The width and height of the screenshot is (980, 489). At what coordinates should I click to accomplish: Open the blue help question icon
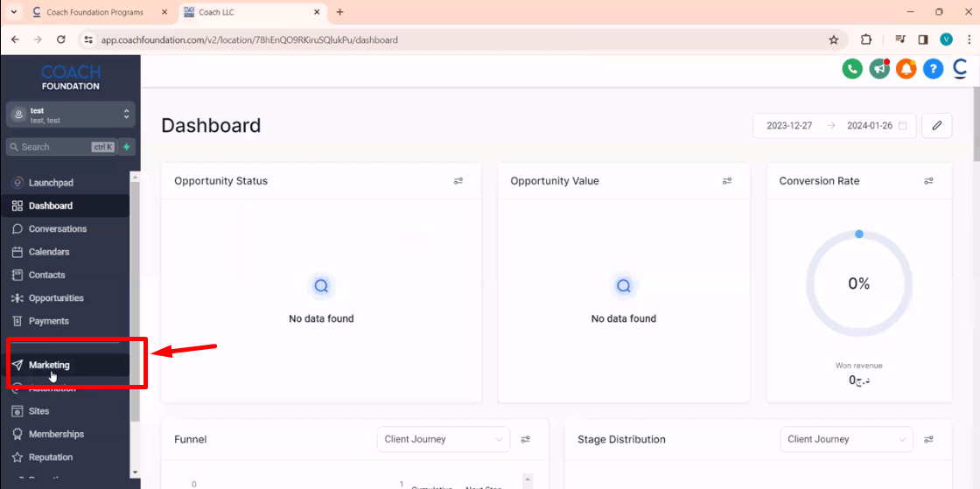click(x=933, y=69)
